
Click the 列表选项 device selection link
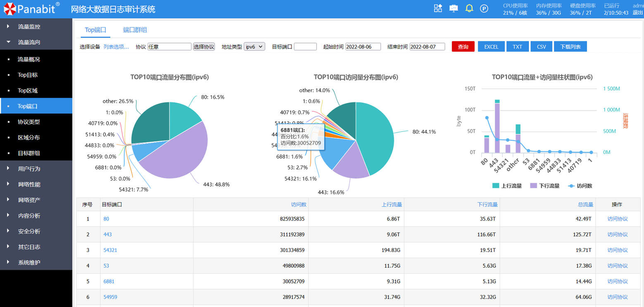coord(116,47)
